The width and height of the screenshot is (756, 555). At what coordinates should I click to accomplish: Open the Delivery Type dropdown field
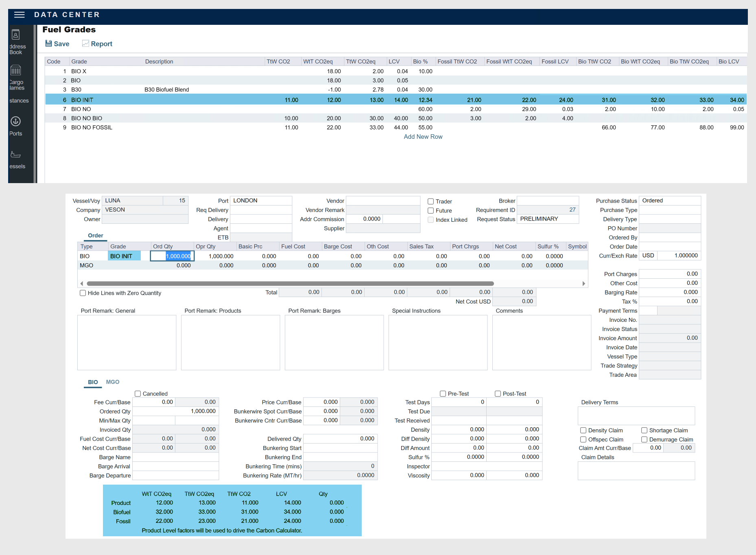(x=669, y=219)
